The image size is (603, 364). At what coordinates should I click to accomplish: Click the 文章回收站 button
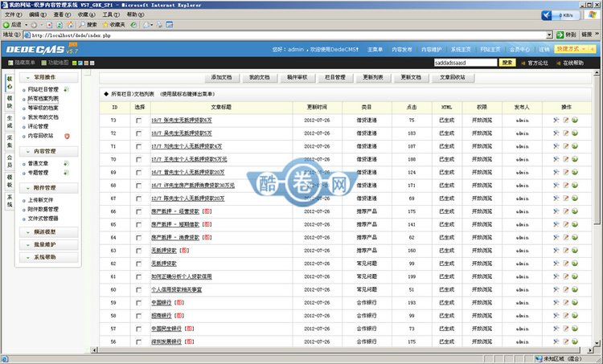(x=452, y=78)
